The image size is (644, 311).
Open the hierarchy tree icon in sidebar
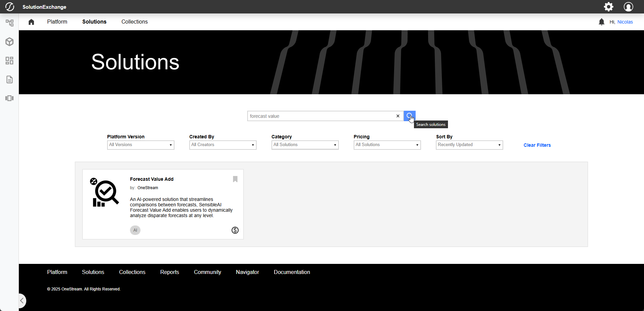click(x=9, y=23)
